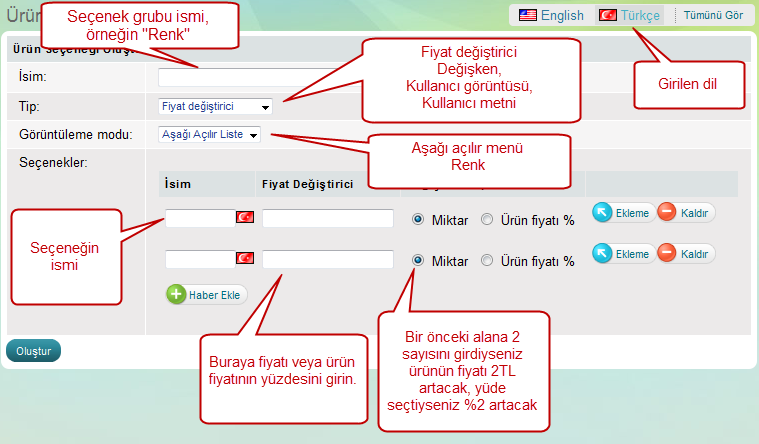The image size is (759, 444).
Task: Open the Tümünü Gör language tab
Action: pos(712,15)
